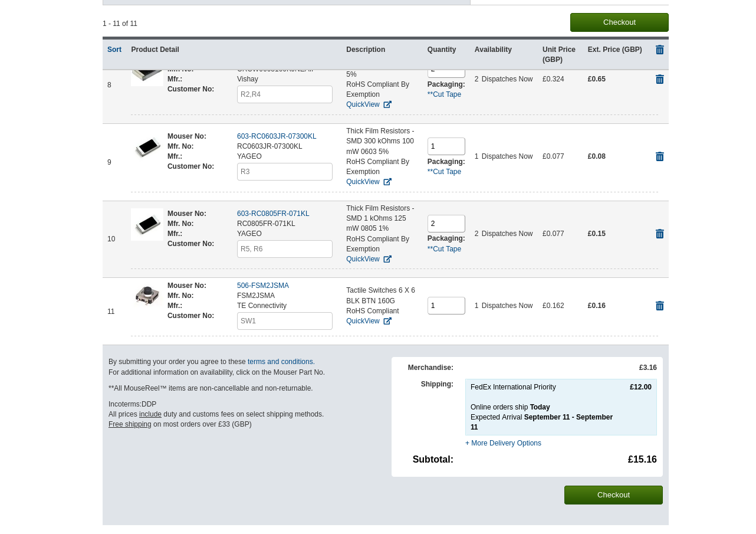Click the tactile switch product thumbnail
The height and width of the screenshot is (534, 756).
[147, 295]
